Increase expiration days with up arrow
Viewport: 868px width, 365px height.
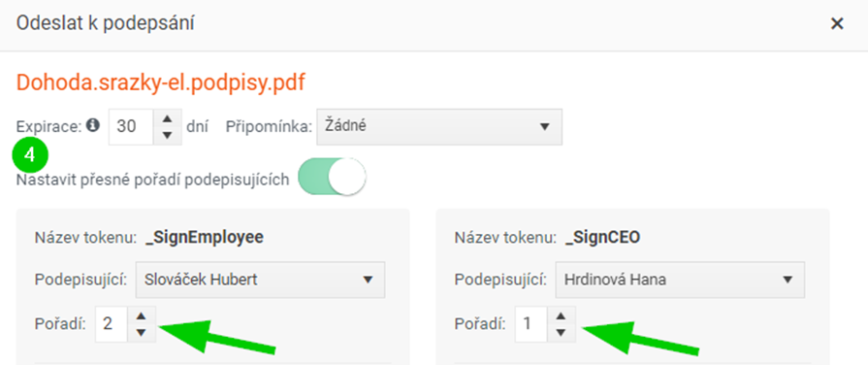[169, 119]
